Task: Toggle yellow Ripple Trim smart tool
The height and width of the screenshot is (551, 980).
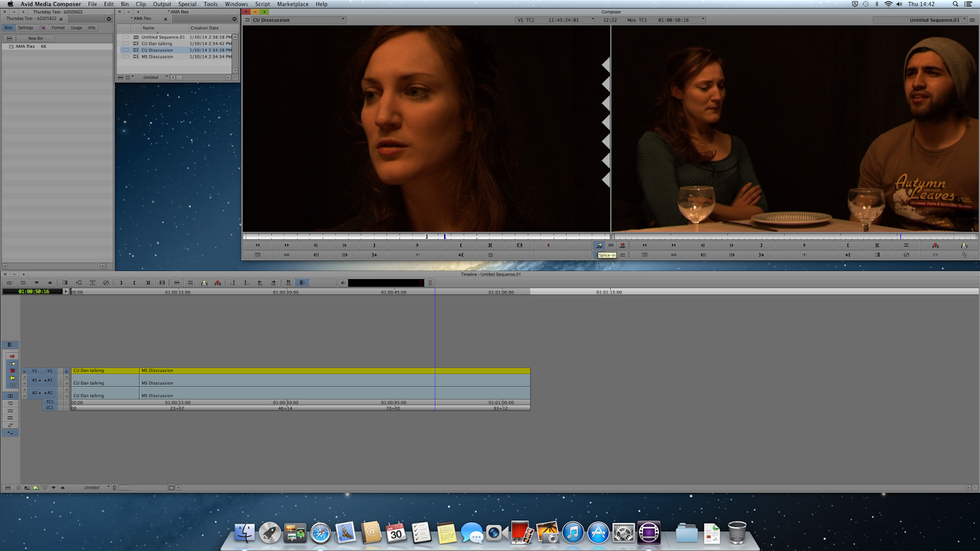Action: point(12,378)
